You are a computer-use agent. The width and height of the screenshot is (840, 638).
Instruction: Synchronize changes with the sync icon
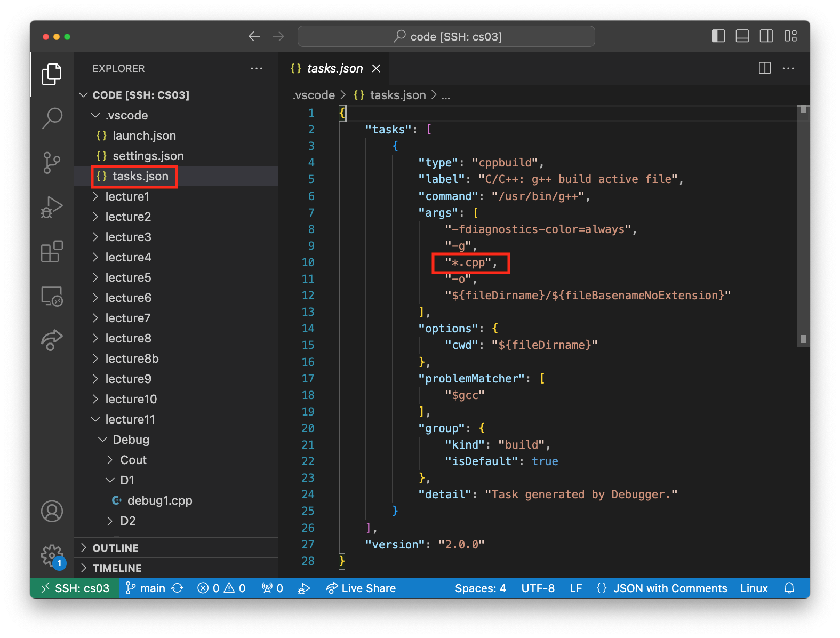(178, 588)
